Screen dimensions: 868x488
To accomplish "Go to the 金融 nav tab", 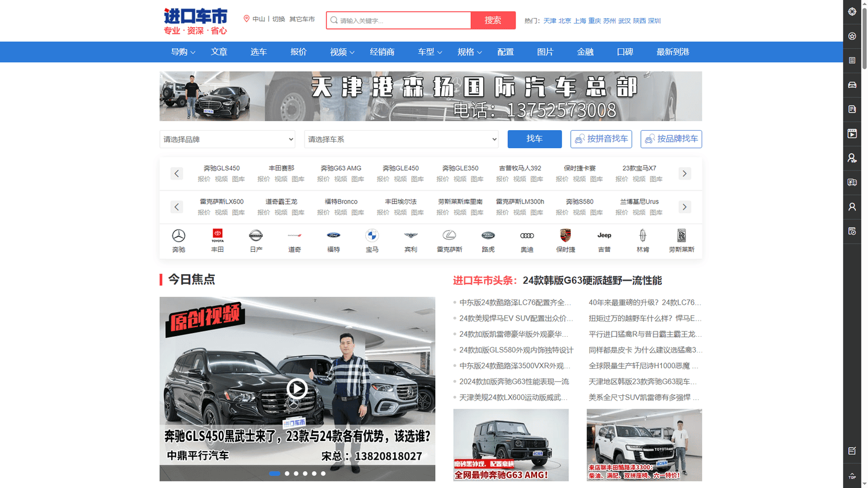I will (x=585, y=52).
